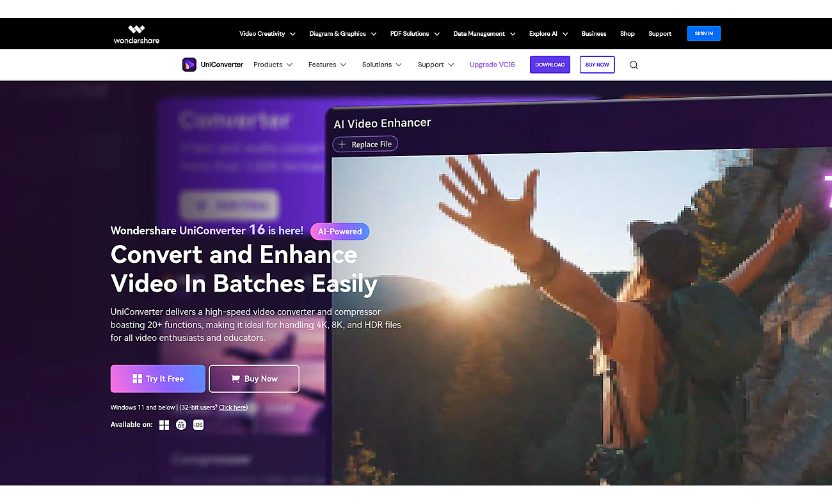
Task: Open the Products dropdown
Action: point(273,65)
